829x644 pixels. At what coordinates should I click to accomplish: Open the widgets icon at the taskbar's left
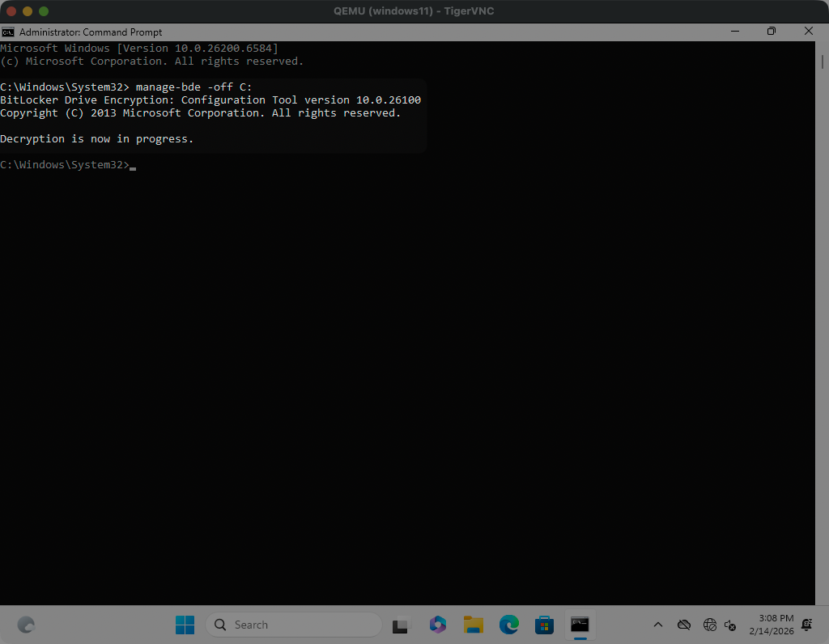26,625
